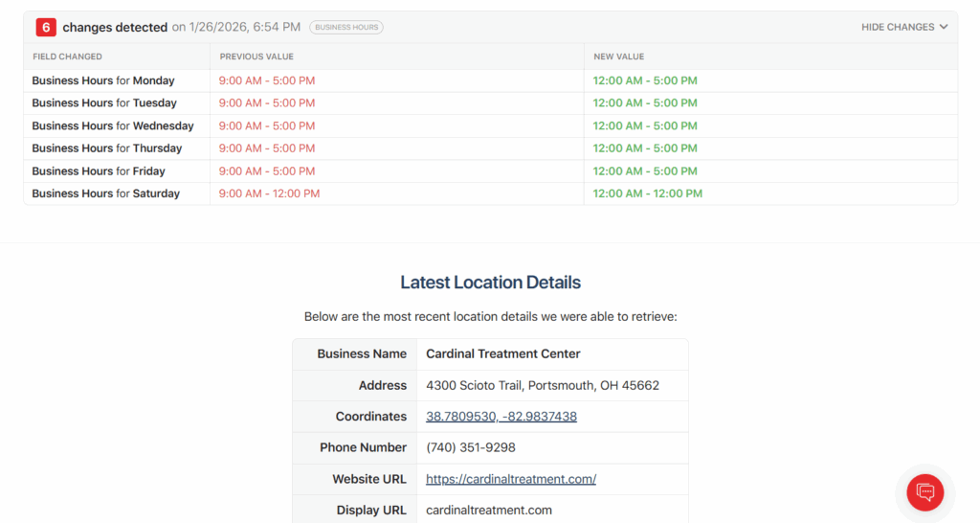Click the red 6 changes count badge

point(46,28)
